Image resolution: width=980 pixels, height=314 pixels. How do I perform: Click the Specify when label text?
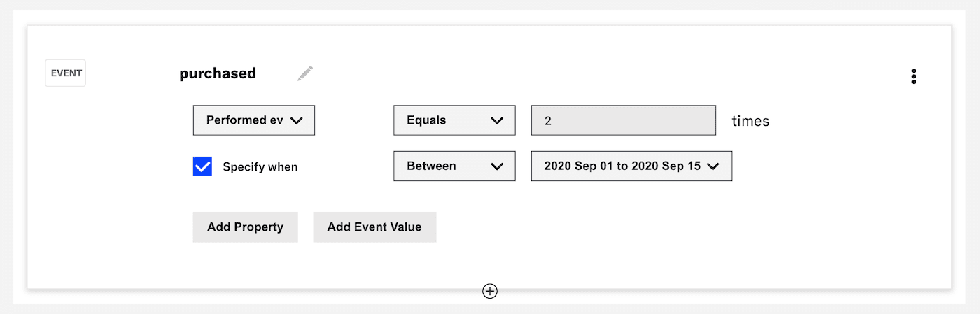click(x=260, y=167)
